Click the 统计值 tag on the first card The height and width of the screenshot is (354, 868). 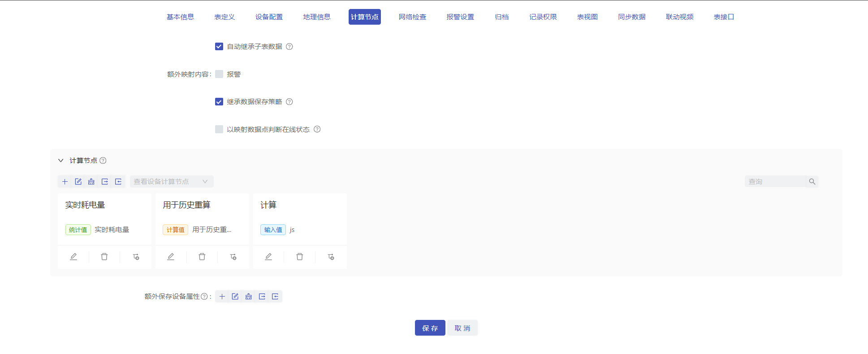pyautogui.click(x=78, y=230)
